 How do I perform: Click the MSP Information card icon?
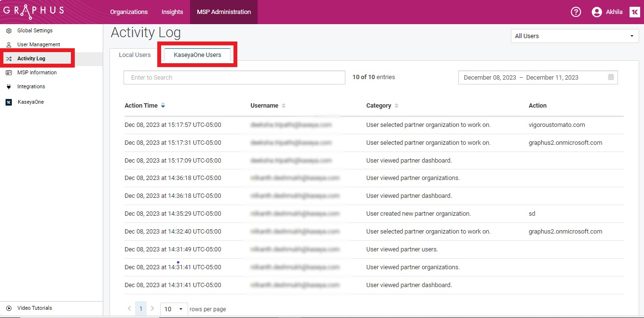point(9,73)
